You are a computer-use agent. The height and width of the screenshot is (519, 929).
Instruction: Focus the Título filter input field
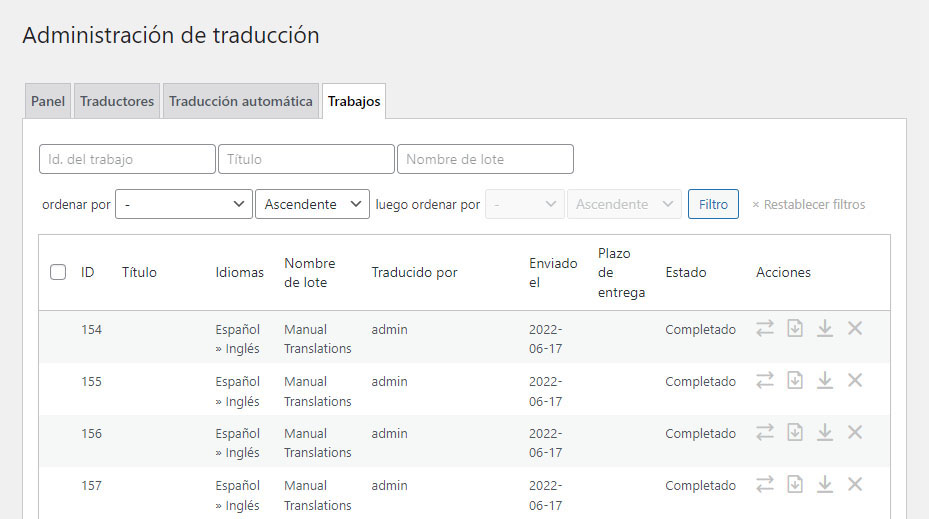pyautogui.click(x=306, y=159)
